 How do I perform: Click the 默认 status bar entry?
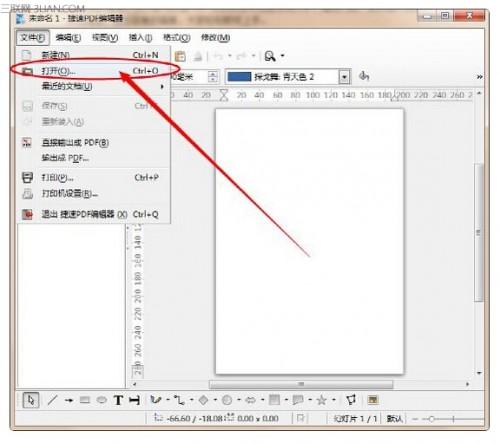click(x=394, y=419)
